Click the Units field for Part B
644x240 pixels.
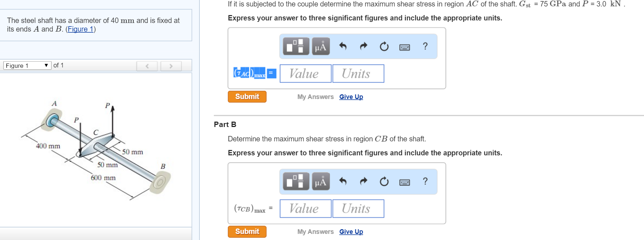tap(358, 208)
